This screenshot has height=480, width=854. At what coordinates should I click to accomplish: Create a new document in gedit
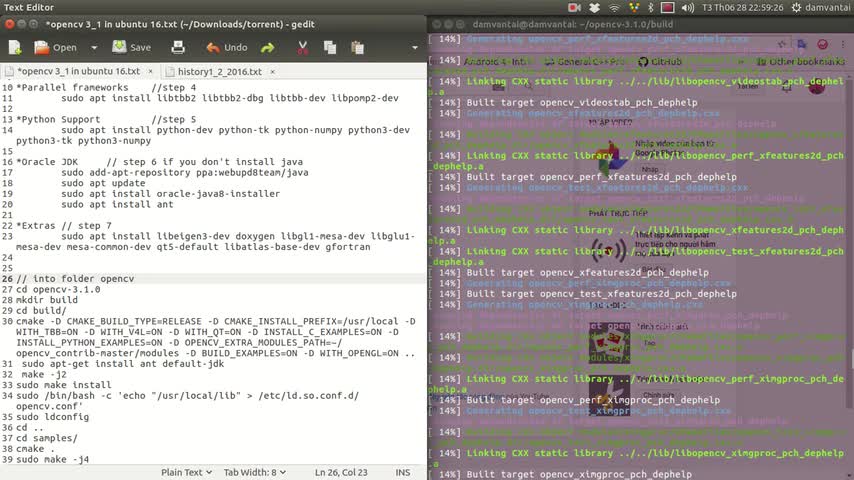[x=15, y=48]
